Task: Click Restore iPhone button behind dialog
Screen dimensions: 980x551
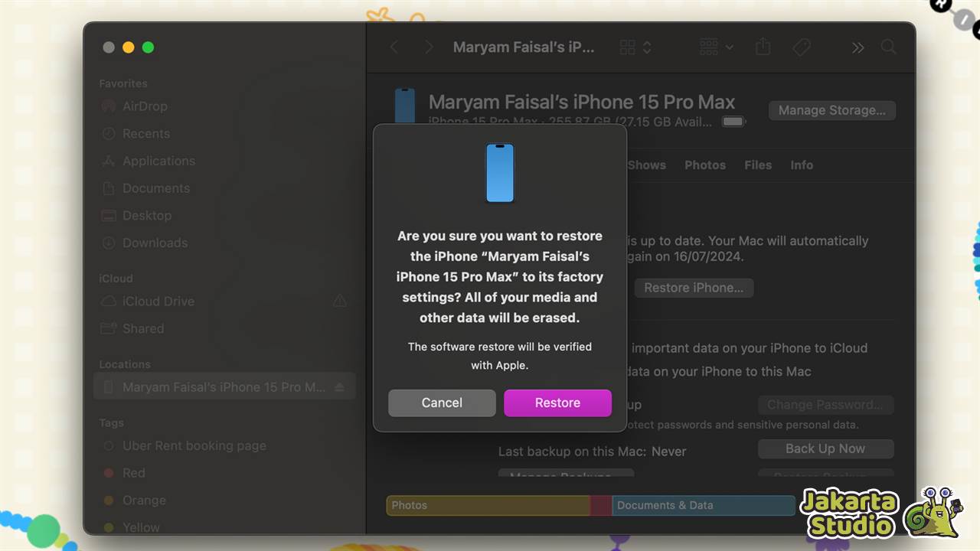Action: click(694, 288)
